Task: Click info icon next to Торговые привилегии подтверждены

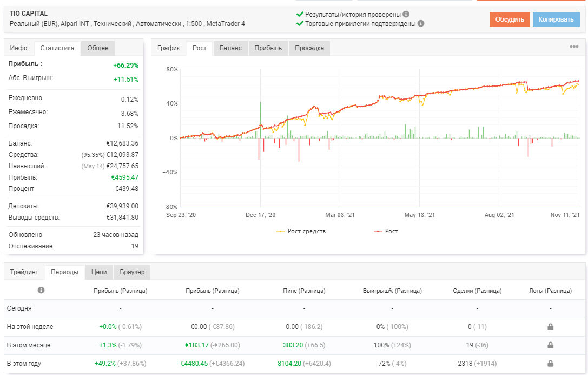Action: pyautogui.click(x=421, y=23)
